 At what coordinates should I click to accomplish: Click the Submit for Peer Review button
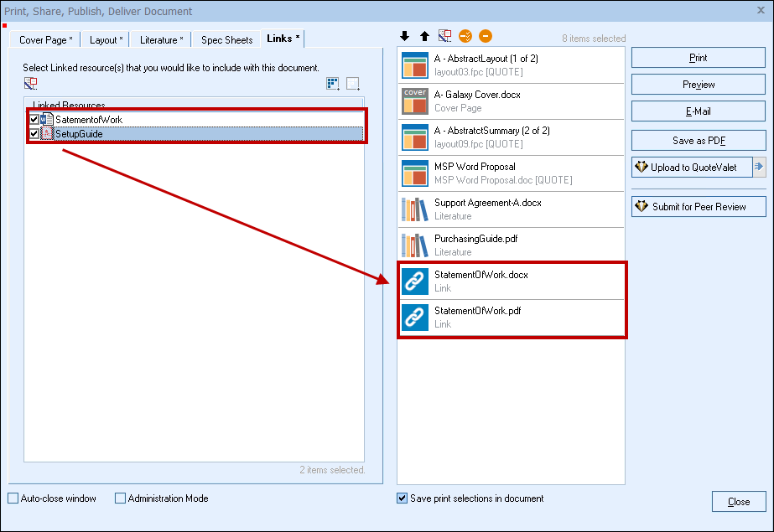pos(699,207)
